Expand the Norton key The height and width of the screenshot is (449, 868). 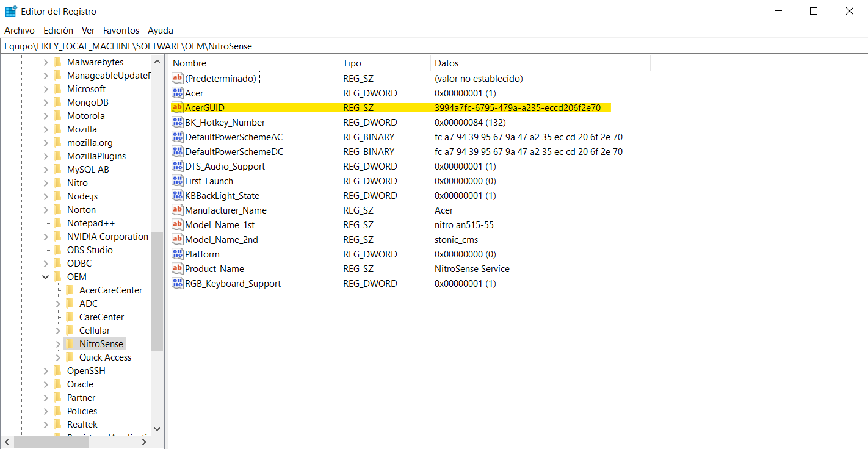point(46,209)
